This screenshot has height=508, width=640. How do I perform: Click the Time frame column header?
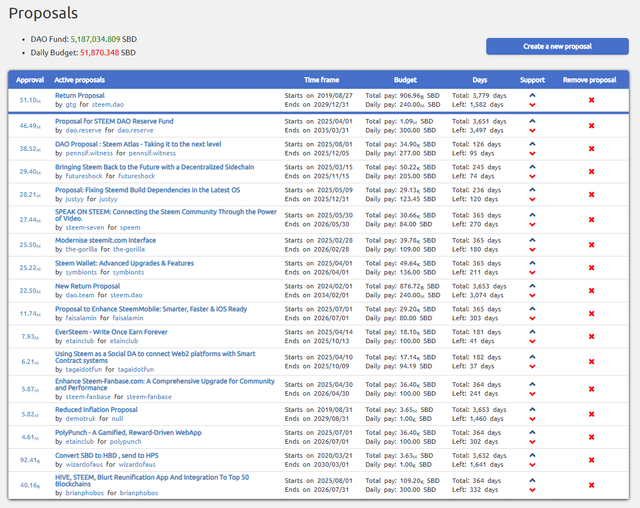pyautogui.click(x=321, y=80)
